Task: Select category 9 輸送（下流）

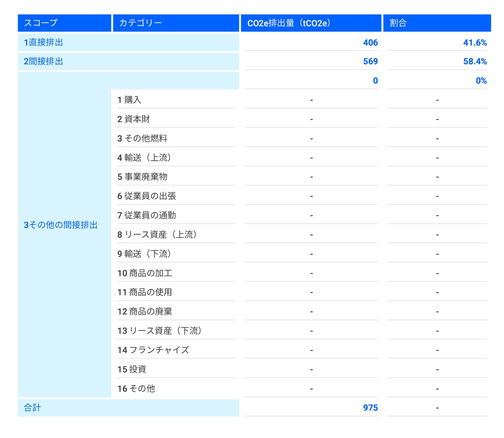Action: click(x=145, y=254)
